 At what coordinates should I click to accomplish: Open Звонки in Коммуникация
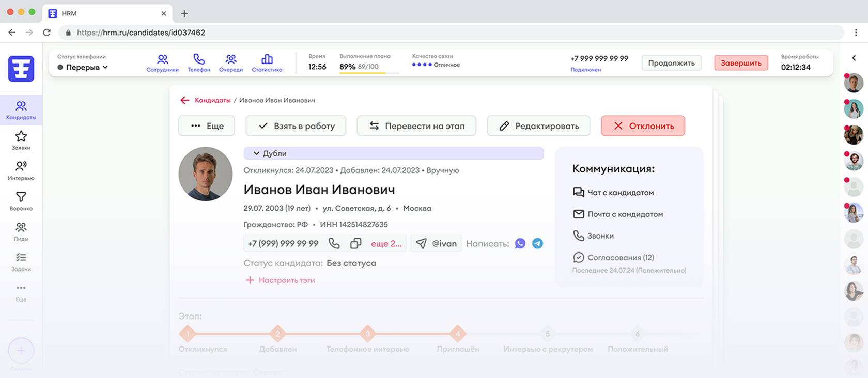click(593, 236)
